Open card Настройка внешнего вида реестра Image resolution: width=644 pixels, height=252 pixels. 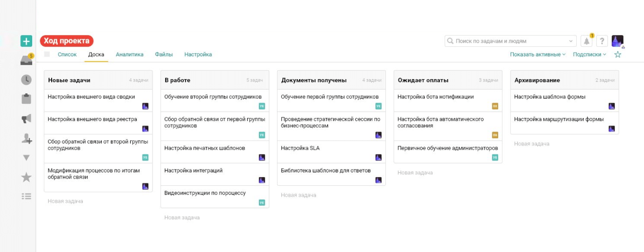pos(98,123)
